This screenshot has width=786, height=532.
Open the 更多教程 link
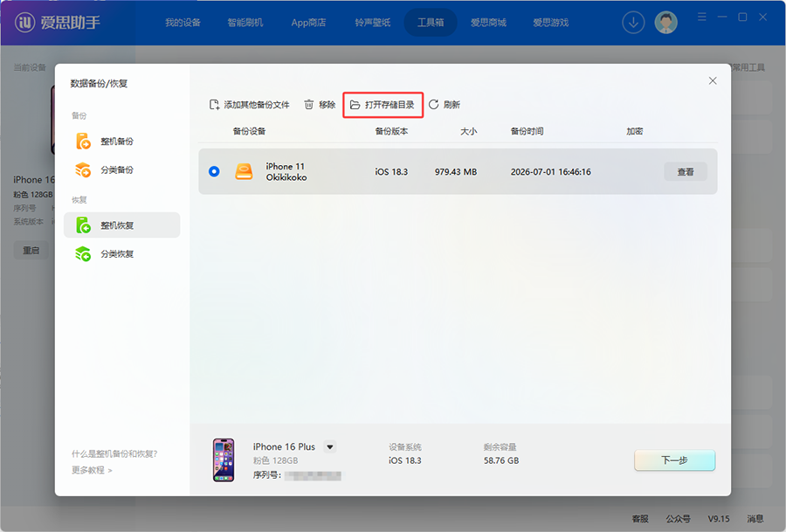point(92,470)
